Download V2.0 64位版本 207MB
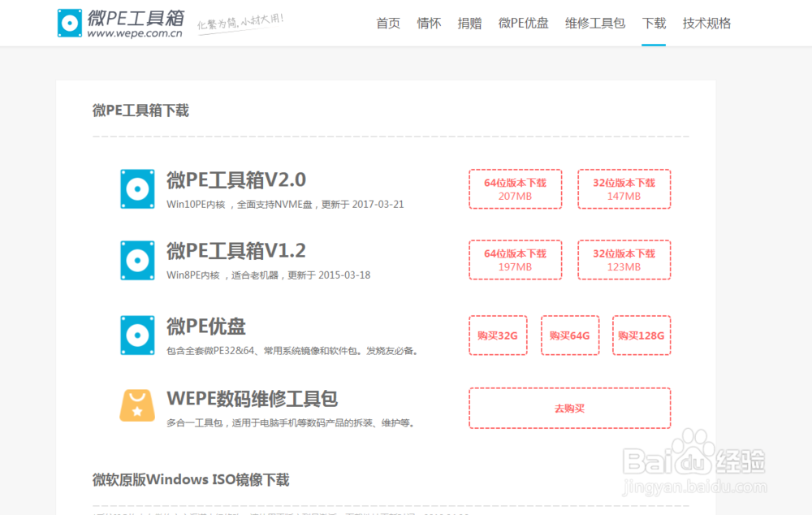Image resolution: width=812 pixels, height=515 pixels. pyautogui.click(x=516, y=189)
